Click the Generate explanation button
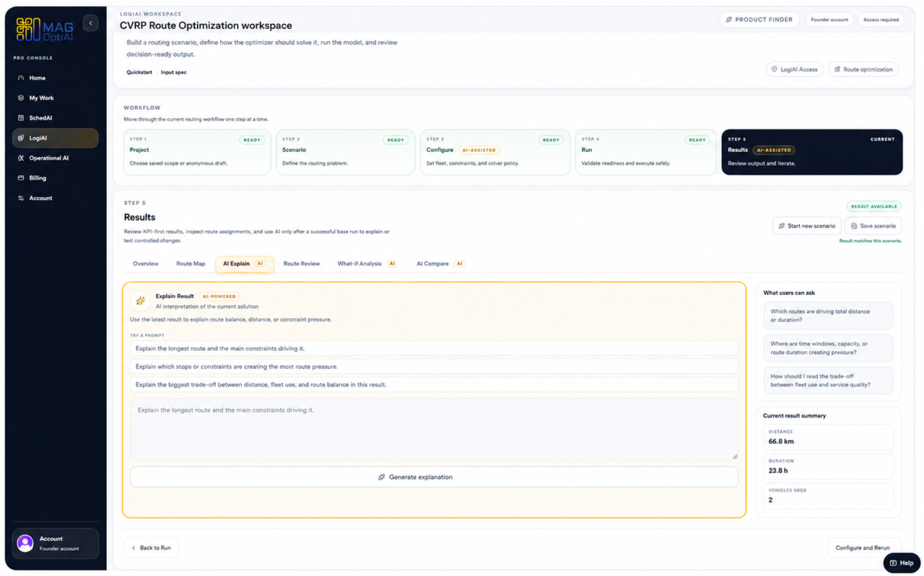 [434, 477]
